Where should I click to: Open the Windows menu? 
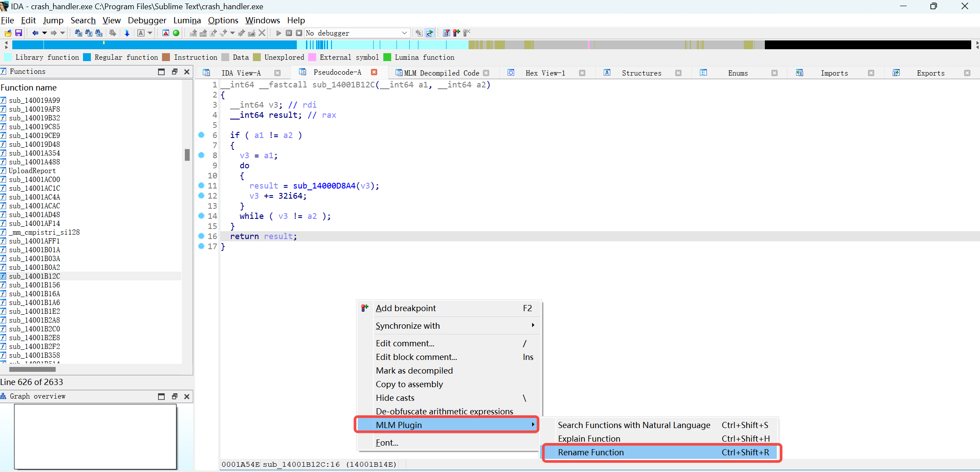click(263, 20)
